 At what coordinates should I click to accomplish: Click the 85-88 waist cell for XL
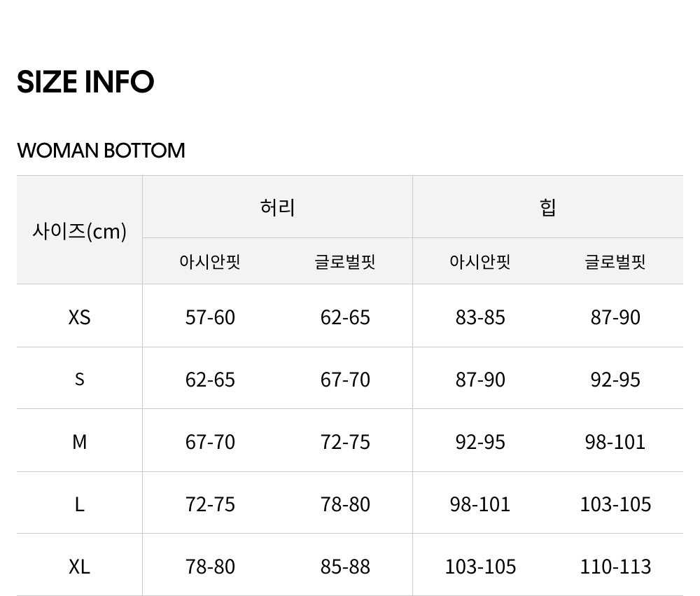click(345, 566)
